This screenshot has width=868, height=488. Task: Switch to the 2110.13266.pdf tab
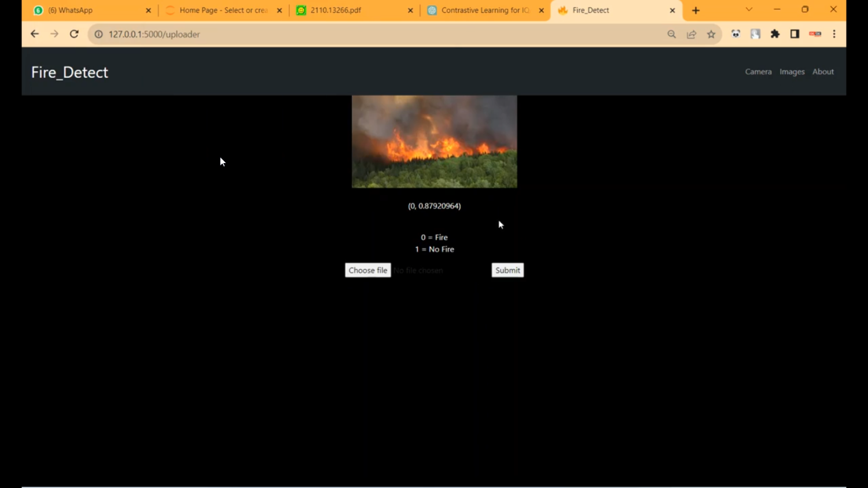point(354,10)
